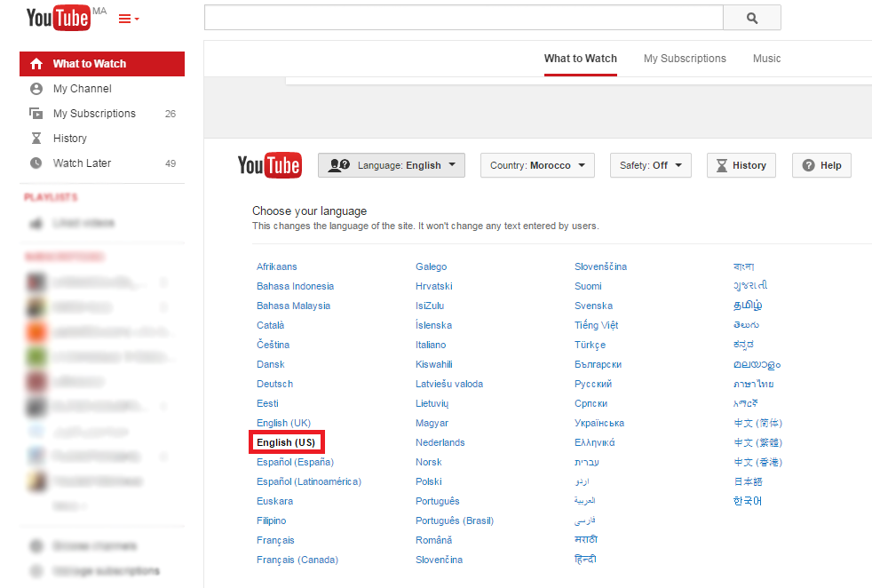The width and height of the screenshot is (872, 588).
Task: Select Magyar language link
Action: (x=432, y=423)
